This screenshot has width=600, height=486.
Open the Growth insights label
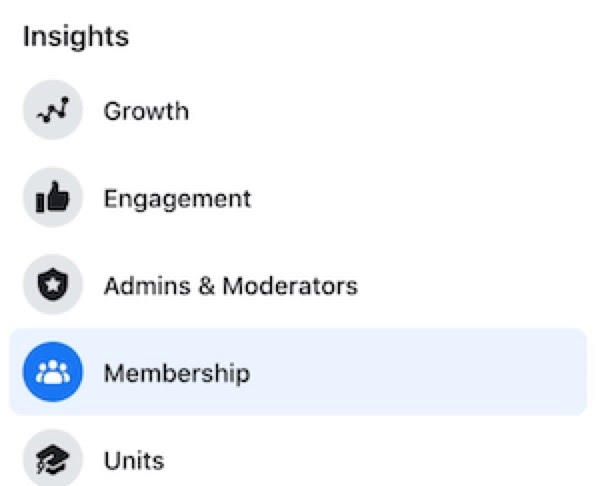[146, 111]
